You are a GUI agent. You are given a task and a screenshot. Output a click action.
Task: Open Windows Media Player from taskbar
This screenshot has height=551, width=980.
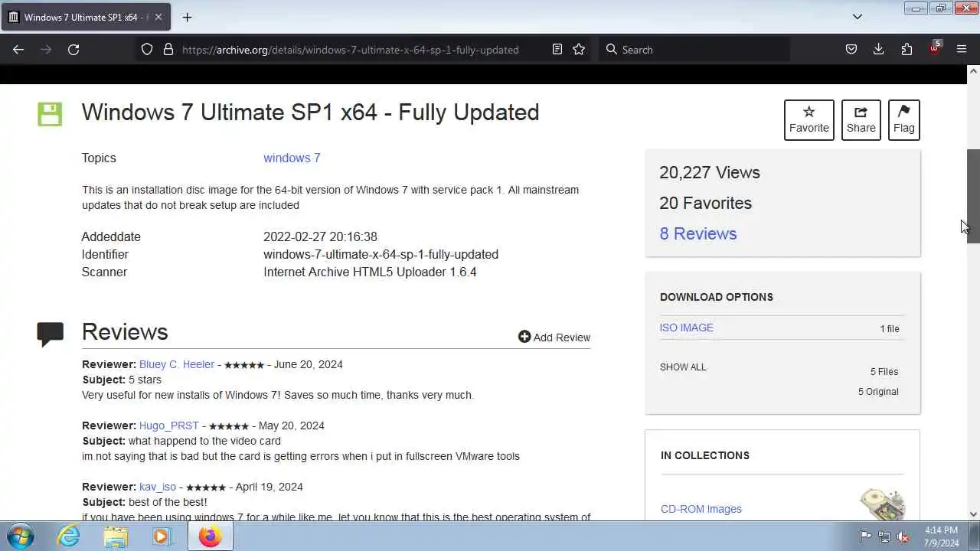pyautogui.click(x=162, y=536)
